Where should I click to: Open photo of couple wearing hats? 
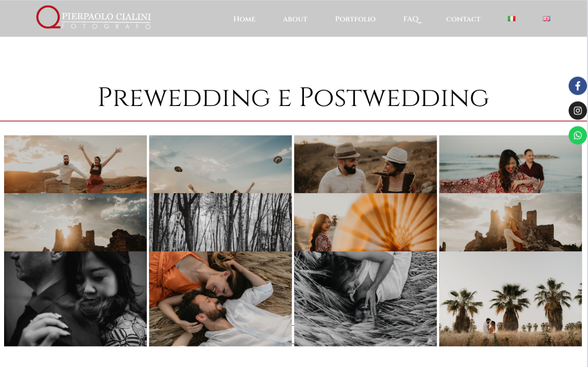point(366,164)
